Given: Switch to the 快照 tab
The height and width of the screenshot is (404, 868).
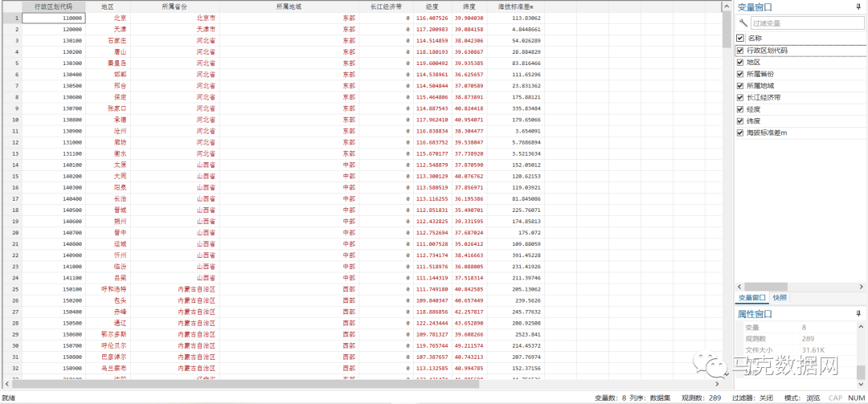Looking at the screenshot, I should click(x=780, y=298).
